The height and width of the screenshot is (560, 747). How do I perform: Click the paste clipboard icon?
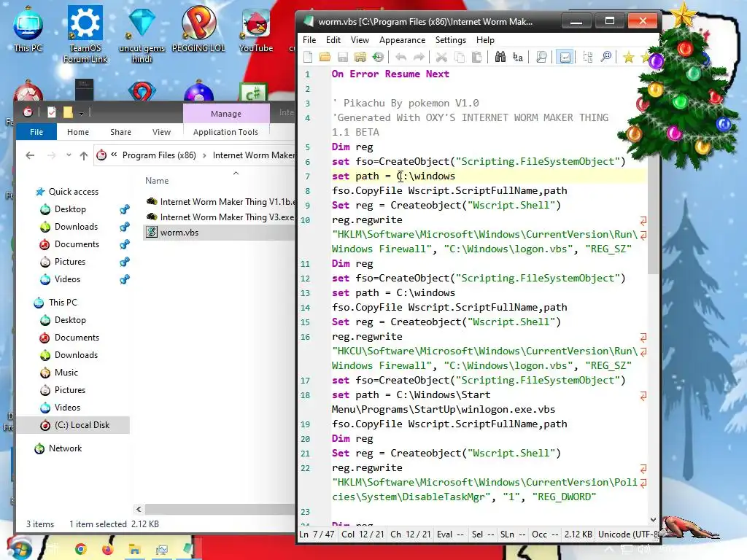[477, 58]
